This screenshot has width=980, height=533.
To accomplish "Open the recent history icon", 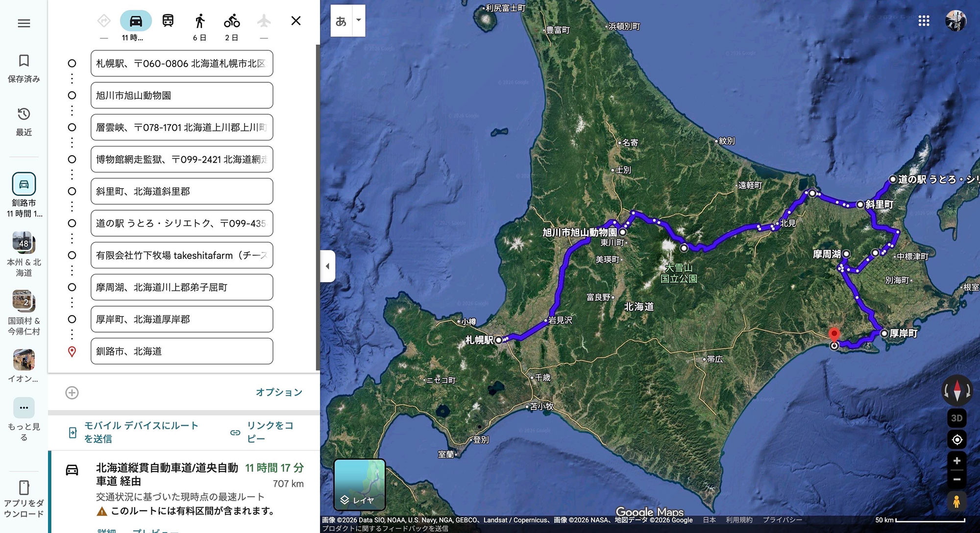I will tap(24, 114).
